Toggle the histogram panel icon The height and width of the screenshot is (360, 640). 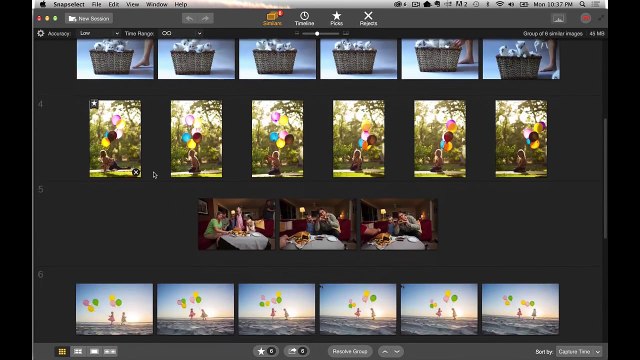coord(558,18)
